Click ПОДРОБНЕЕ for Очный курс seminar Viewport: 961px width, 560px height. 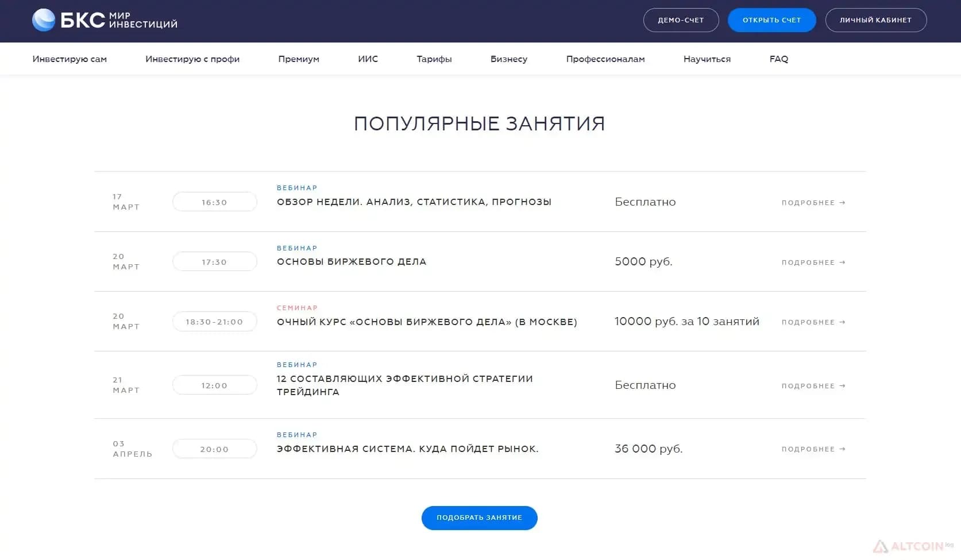(x=813, y=322)
